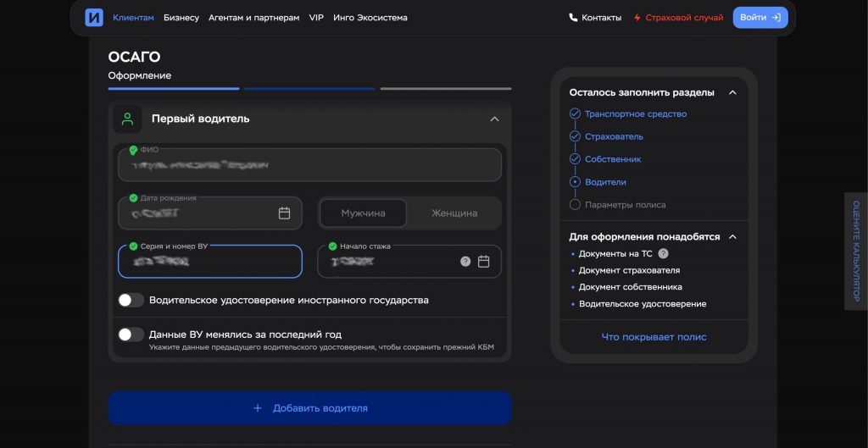Click the green driver icon beside Первый водитель

[127, 119]
